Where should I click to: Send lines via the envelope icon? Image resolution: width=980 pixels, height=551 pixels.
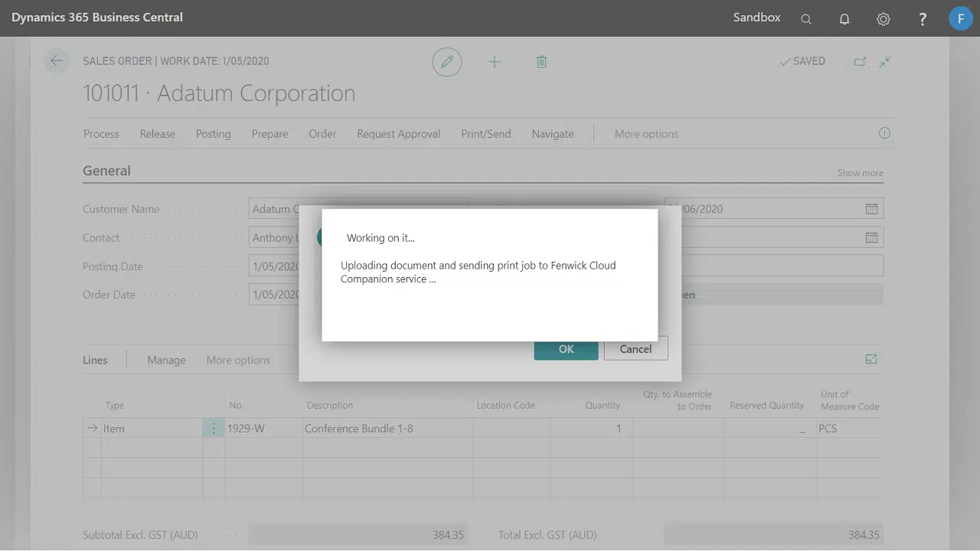pos(871,358)
